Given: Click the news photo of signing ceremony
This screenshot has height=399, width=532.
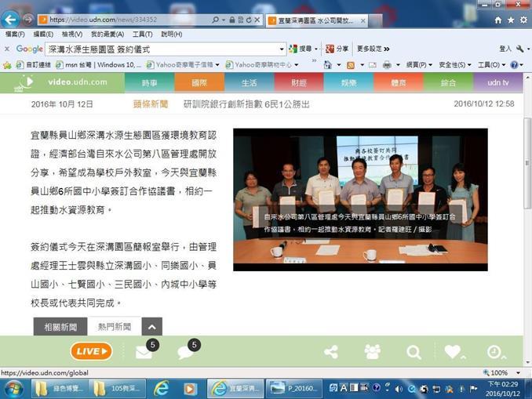Looking at the screenshot, I should (360, 199).
